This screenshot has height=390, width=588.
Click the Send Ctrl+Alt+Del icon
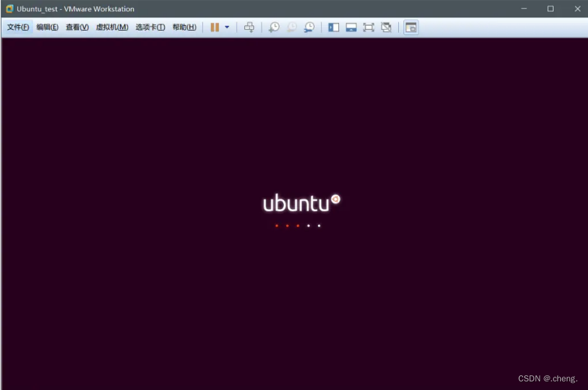tap(249, 27)
